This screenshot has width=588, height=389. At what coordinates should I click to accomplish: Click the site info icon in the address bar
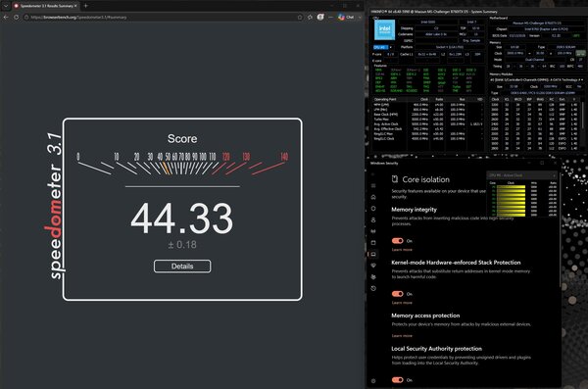tap(26, 18)
